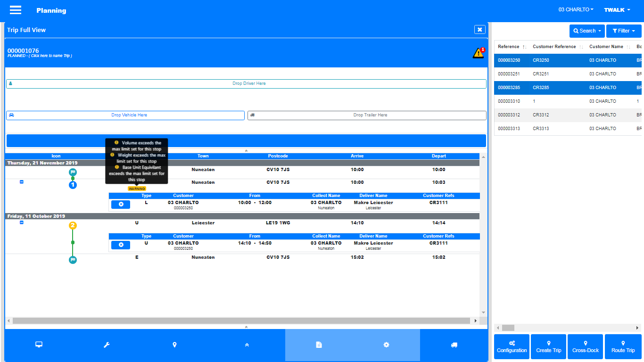
Task: Expand the chevron below the horizontal scrollbar
Action: pyautogui.click(x=246, y=327)
